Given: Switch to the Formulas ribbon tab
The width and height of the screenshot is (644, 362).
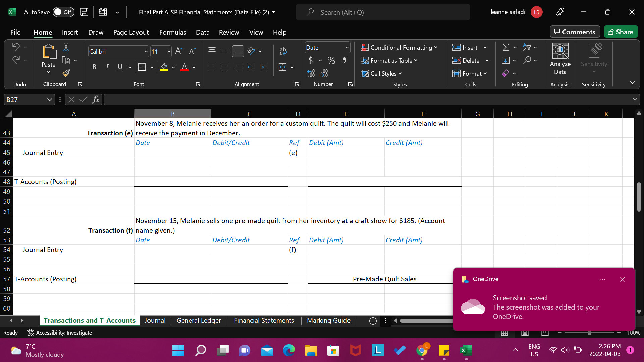Looking at the screenshot, I should (x=172, y=32).
